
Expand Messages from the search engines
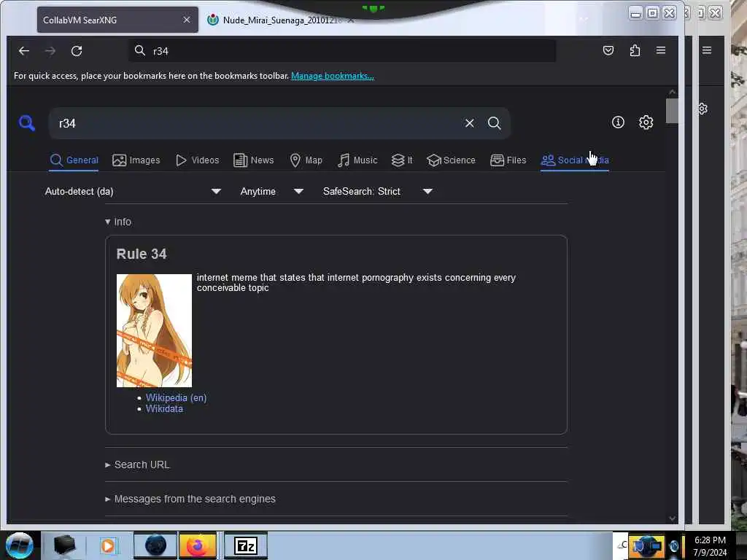[190, 499]
